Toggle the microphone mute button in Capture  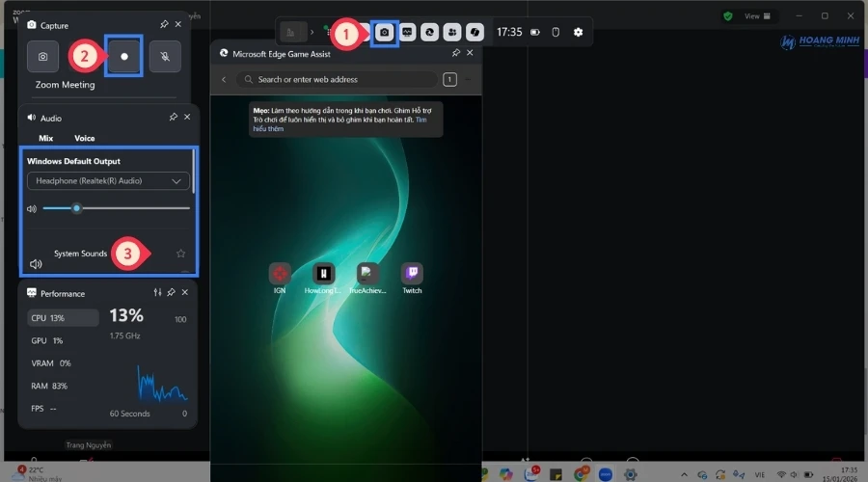(x=165, y=57)
